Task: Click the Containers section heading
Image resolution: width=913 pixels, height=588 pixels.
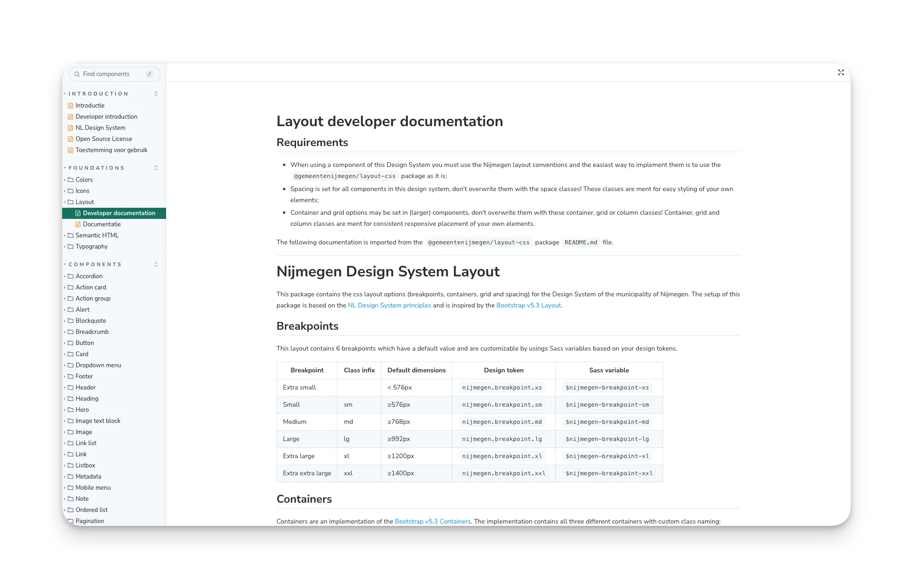Action: [304, 499]
